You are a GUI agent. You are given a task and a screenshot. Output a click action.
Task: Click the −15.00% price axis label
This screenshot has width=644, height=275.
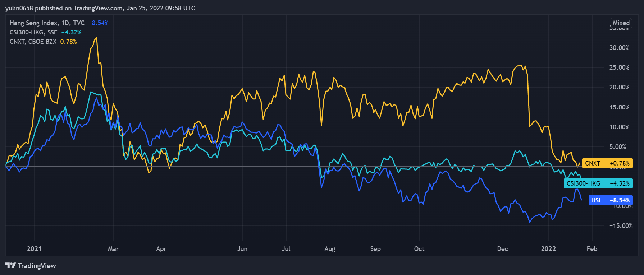click(x=621, y=226)
